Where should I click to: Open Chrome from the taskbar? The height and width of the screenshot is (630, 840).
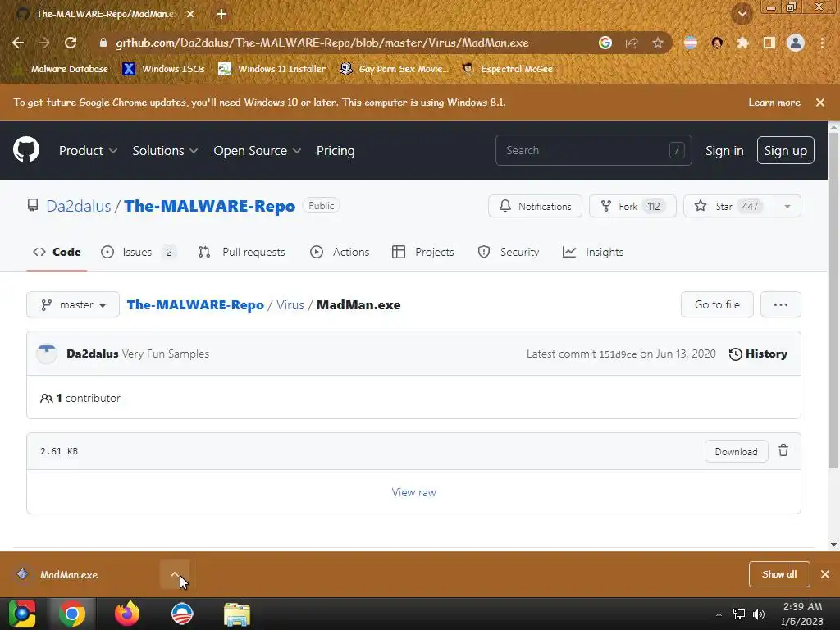[x=72, y=614]
